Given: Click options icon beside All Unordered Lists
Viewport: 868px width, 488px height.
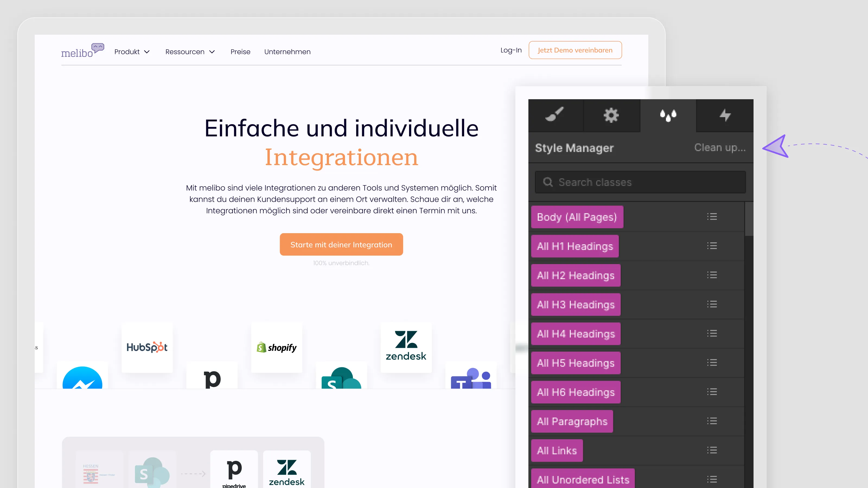Looking at the screenshot, I should pos(712,479).
